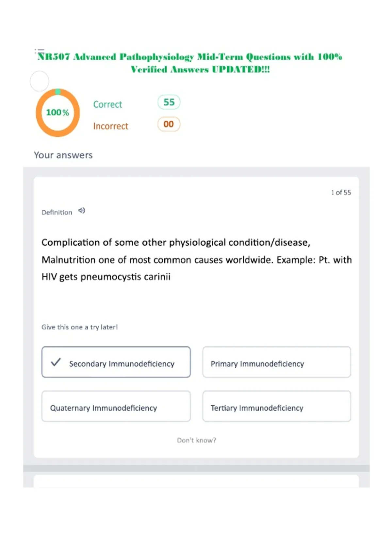This screenshot has width=392, height=556.
Task: Click the Don't know? link
Action: point(197,440)
